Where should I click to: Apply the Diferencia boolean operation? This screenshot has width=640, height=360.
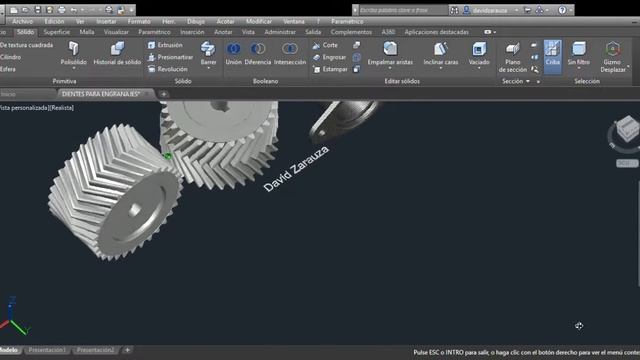(258, 53)
